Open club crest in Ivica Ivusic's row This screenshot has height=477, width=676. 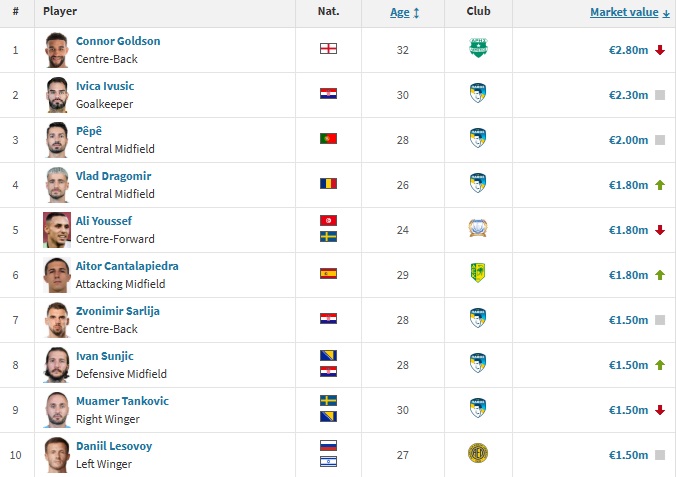[x=478, y=93]
